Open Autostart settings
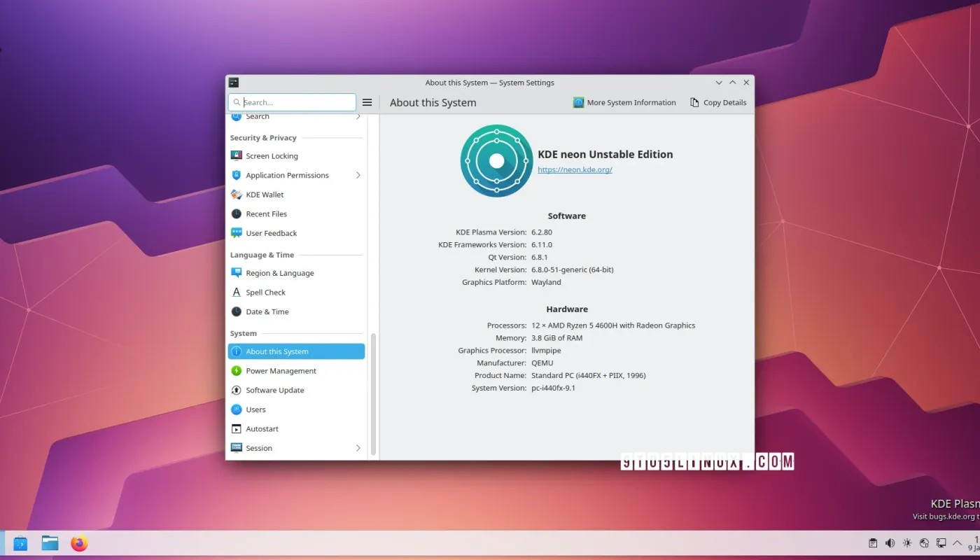980x560 pixels. (x=296, y=428)
